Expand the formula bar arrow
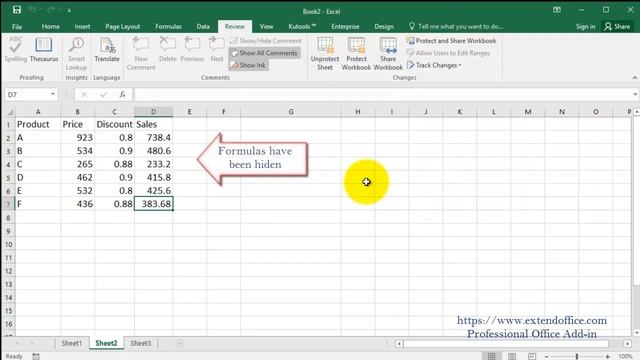Image resolution: width=640 pixels, height=360 pixels. coord(635,95)
